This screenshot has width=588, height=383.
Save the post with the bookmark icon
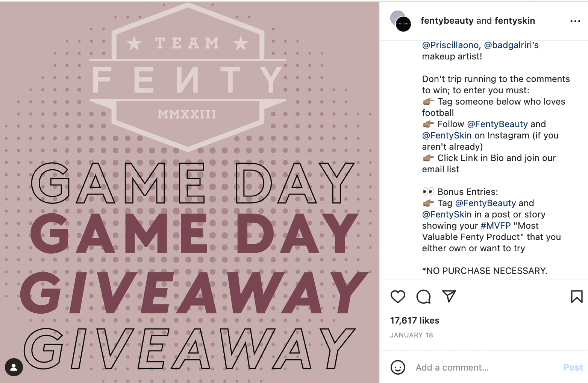point(576,297)
